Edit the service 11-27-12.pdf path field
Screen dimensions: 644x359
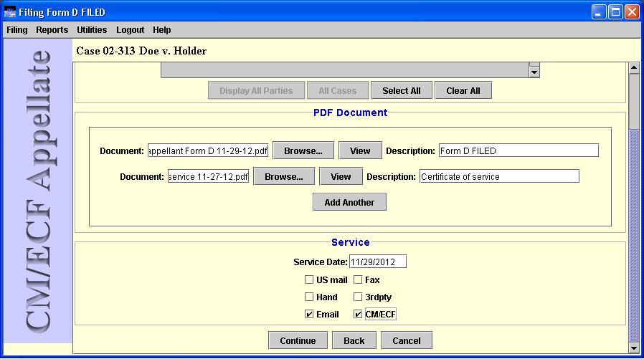[208, 177]
